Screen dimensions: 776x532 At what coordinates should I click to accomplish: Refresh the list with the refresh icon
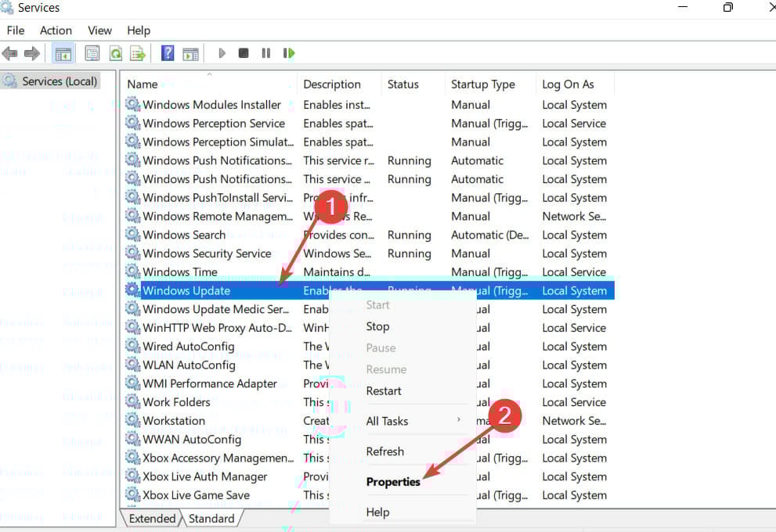[114, 52]
